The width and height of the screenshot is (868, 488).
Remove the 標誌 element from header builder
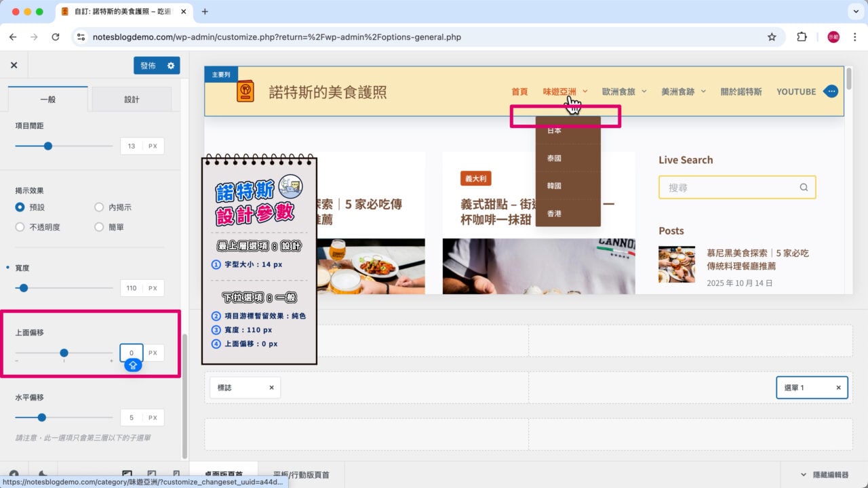pos(271,388)
